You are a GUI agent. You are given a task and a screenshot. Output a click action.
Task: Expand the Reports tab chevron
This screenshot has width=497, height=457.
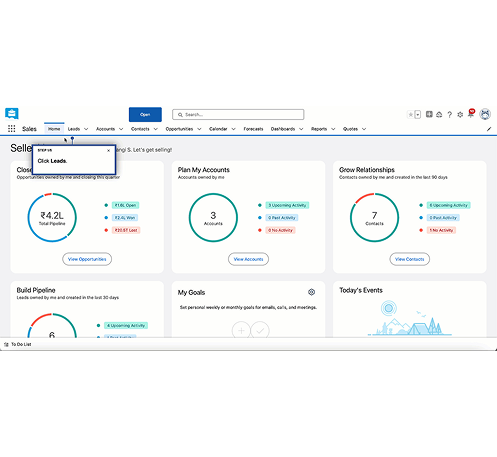[333, 129]
